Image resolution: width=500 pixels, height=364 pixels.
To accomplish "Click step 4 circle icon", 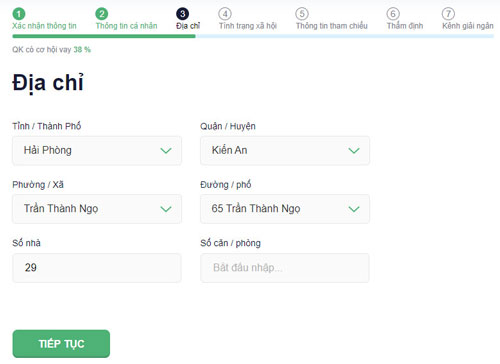I will (x=225, y=14).
